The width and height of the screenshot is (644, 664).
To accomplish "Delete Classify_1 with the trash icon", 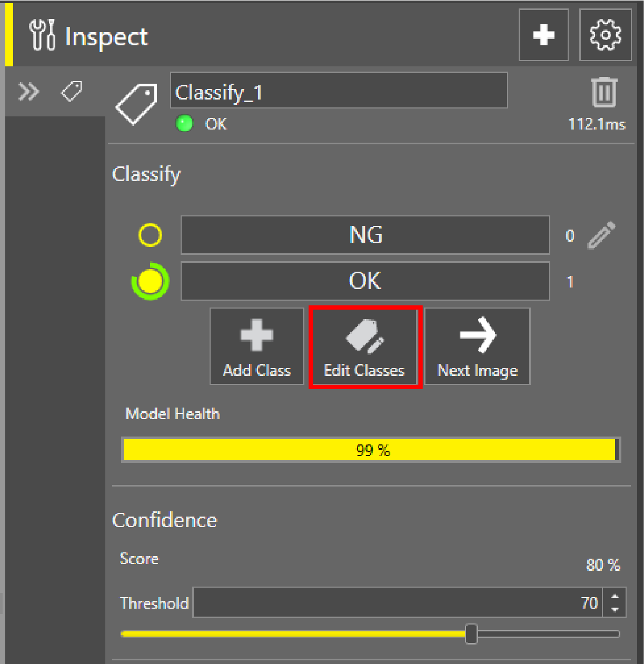I will tap(604, 93).
